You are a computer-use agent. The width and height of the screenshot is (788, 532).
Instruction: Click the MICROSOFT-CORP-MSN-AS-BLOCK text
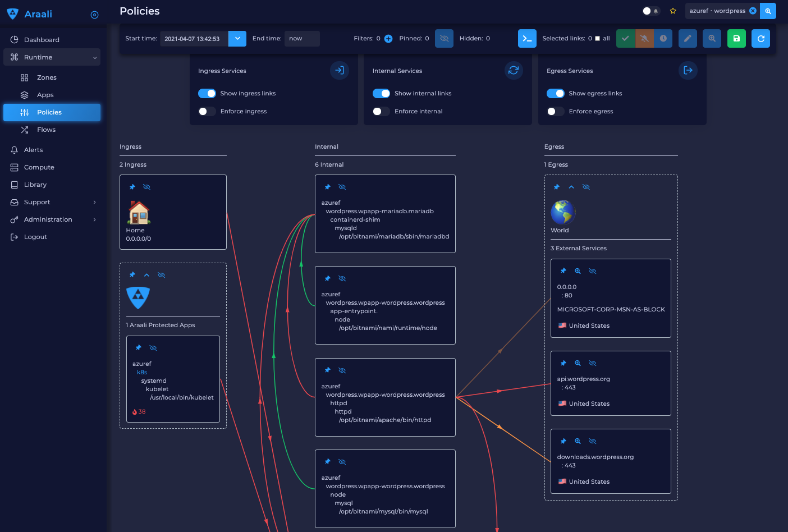[611, 310]
